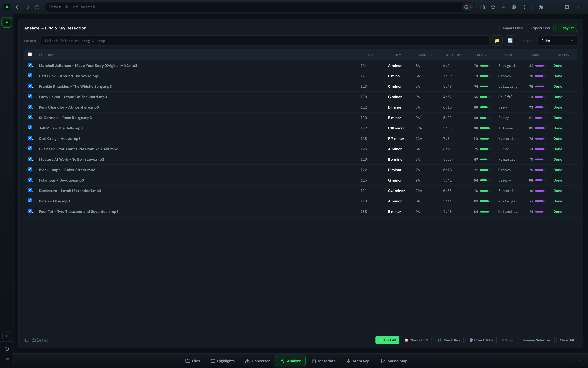
Task: Uncheck Larry Levan – Stand On The Word row
Action: (x=30, y=96)
